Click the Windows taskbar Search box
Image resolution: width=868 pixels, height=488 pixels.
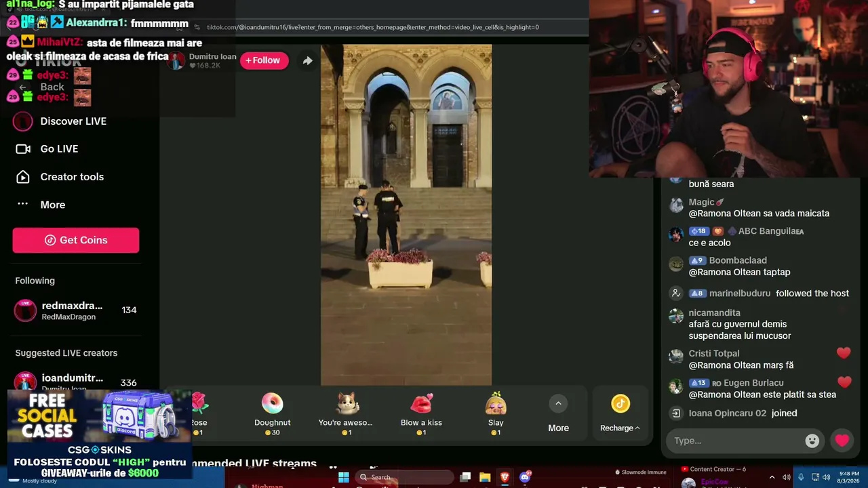[x=406, y=477]
